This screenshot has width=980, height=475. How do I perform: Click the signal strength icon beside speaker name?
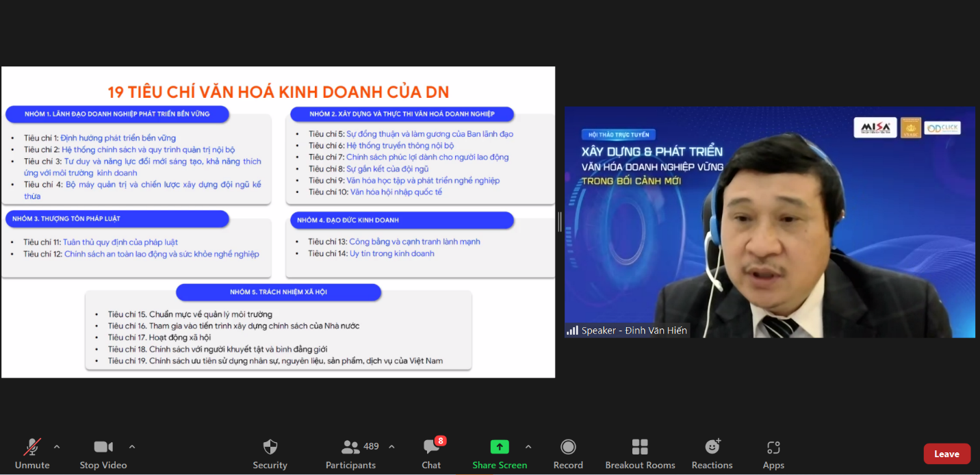coord(572,331)
